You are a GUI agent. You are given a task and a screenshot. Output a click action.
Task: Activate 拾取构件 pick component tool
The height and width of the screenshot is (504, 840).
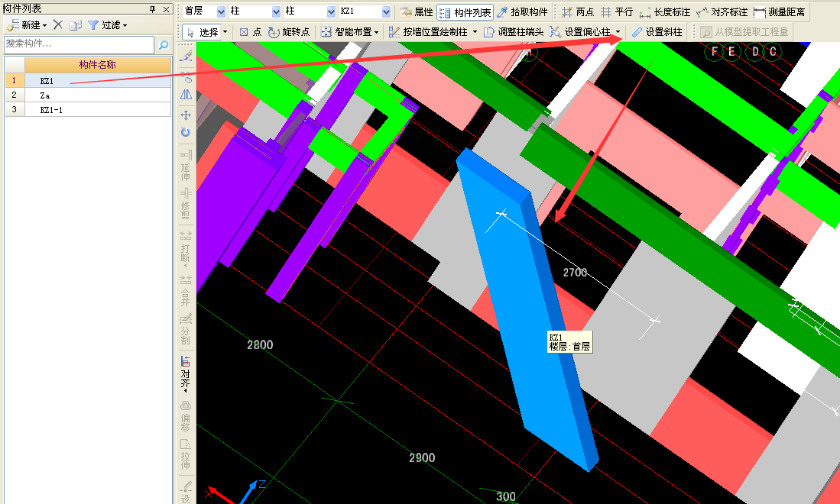coord(522,11)
